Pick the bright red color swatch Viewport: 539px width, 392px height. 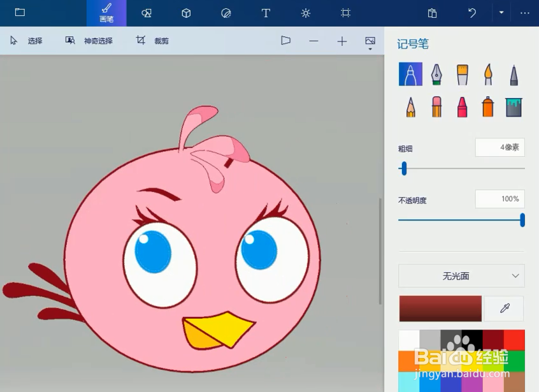pos(515,340)
